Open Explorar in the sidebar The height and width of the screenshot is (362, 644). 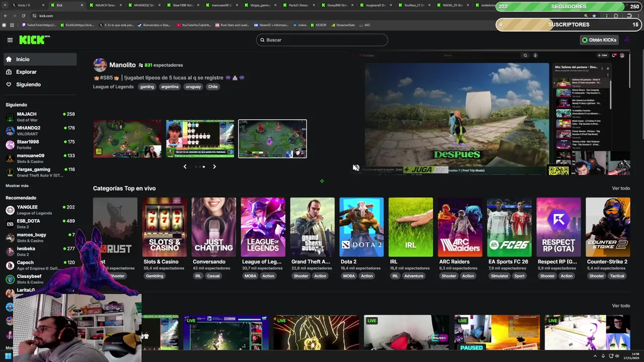coord(40,72)
